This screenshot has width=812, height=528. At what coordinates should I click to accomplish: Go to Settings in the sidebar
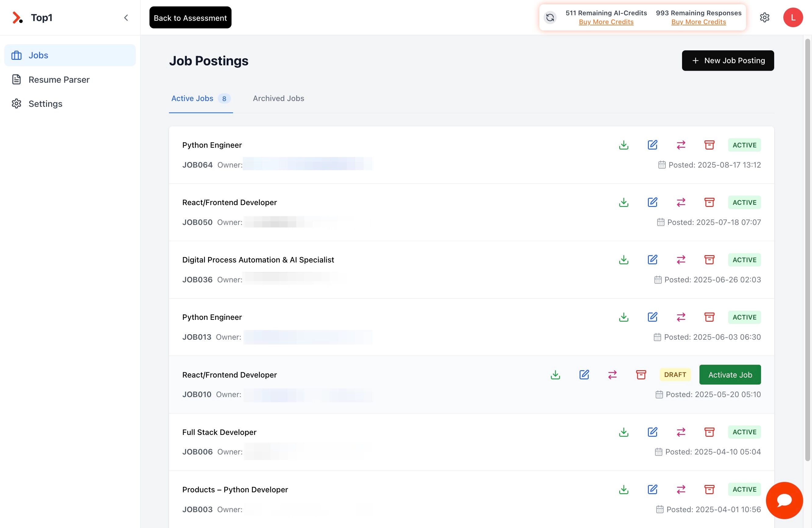tap(45, 104)
